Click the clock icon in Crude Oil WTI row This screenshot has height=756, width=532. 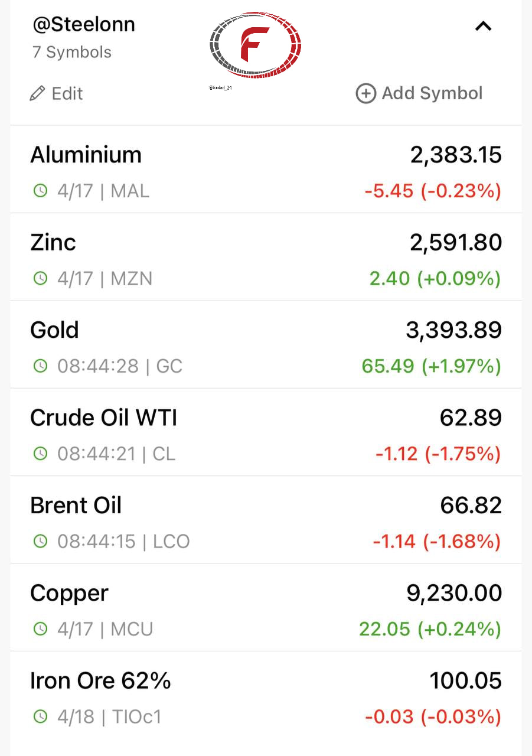pos(40,453)
